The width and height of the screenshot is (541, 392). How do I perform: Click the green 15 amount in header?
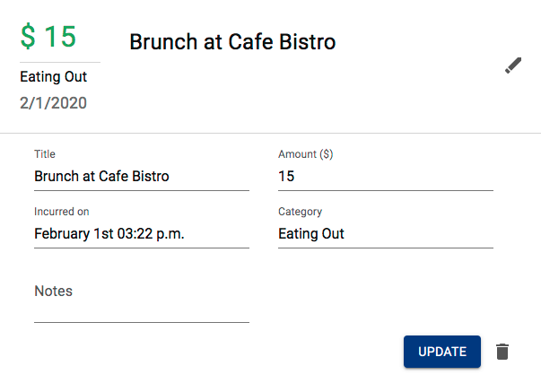click(x=61, y=37)
